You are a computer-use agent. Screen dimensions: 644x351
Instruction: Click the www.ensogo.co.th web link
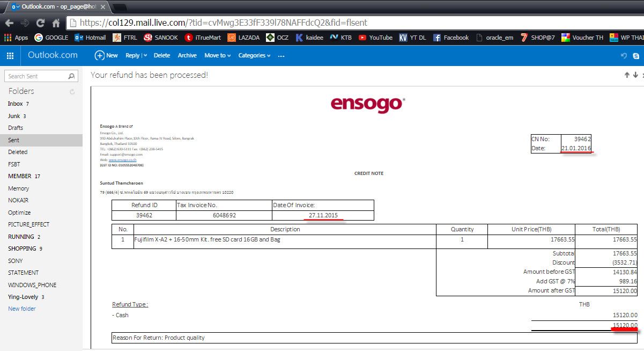(122, 160)
